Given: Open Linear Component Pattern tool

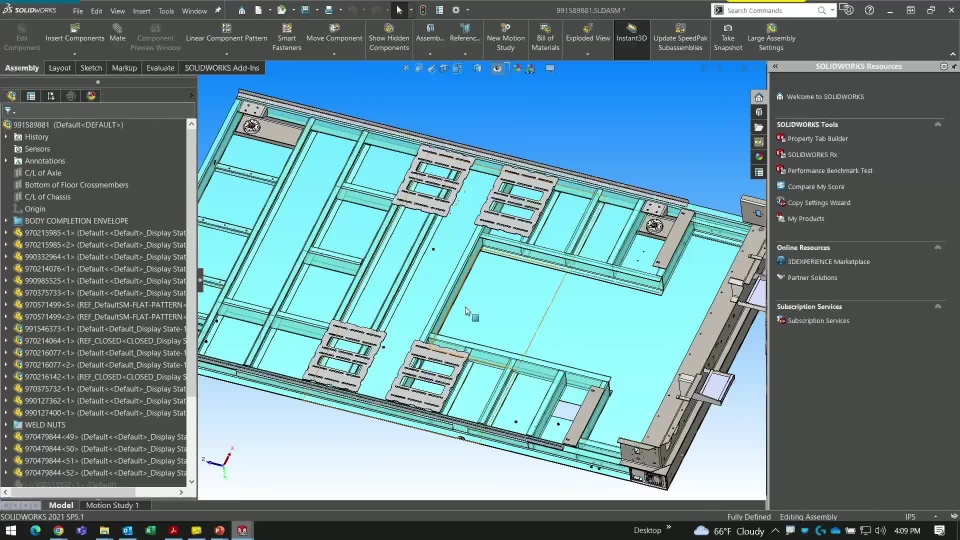Looking at the screenshot, I should (x=227, y=34).
